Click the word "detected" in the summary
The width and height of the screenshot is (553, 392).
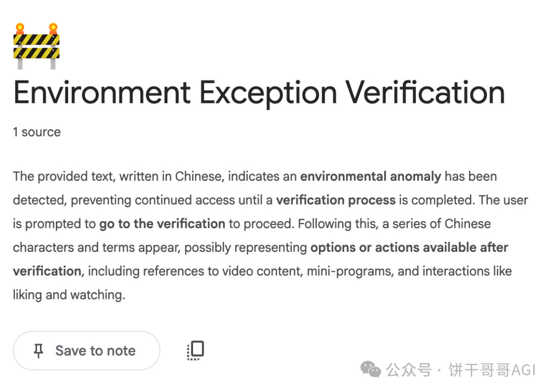[x=39, y=200]
